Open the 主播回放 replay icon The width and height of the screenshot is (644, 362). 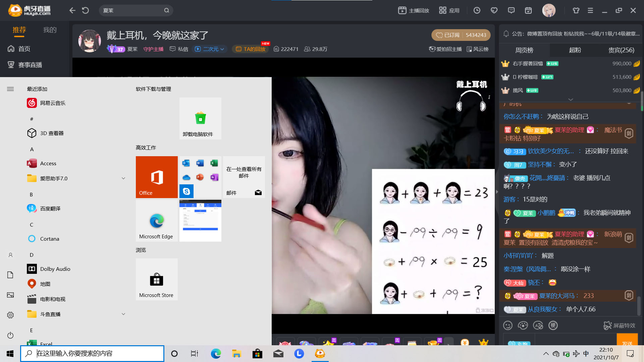tap(402, 10)
